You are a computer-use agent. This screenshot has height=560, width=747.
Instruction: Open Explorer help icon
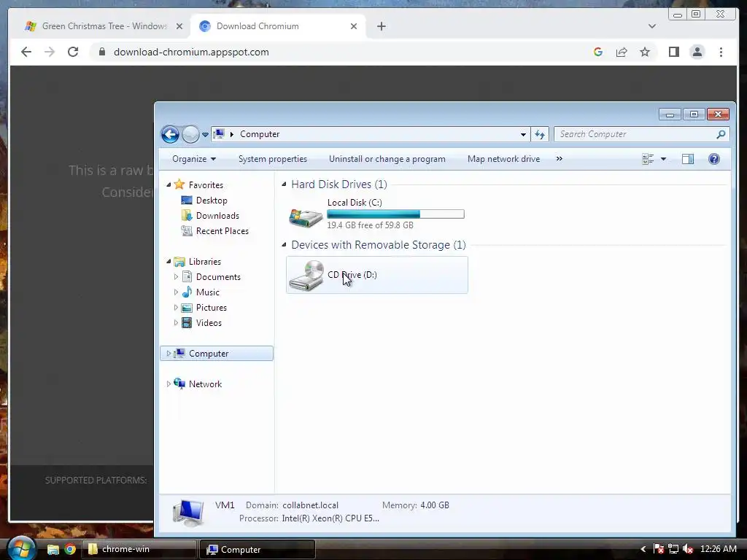click(713, 159)
